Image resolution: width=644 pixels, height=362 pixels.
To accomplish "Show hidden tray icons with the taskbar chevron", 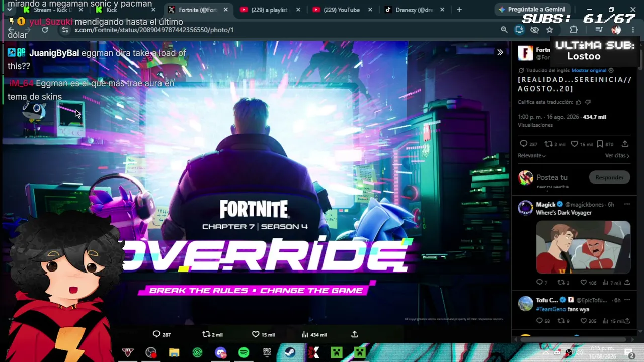I will point(546,353).
